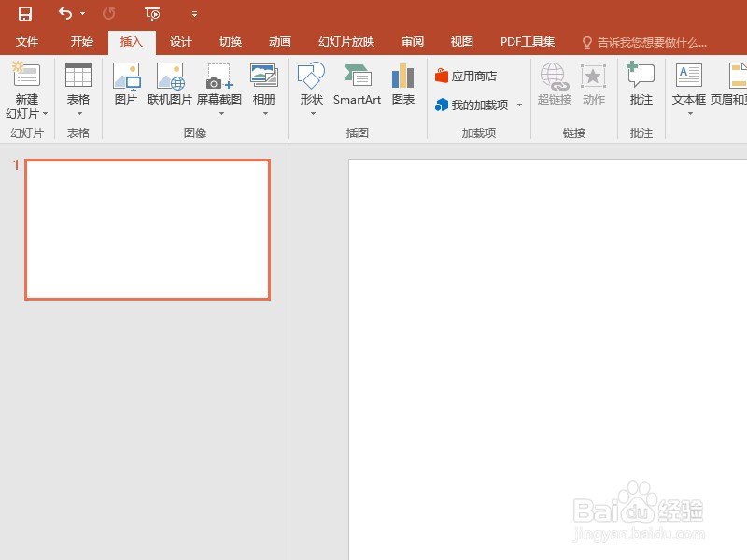Expand the 我的加载项 dropdown arrow
This screenshot has width=747, height=560.
tap(520, 105)
